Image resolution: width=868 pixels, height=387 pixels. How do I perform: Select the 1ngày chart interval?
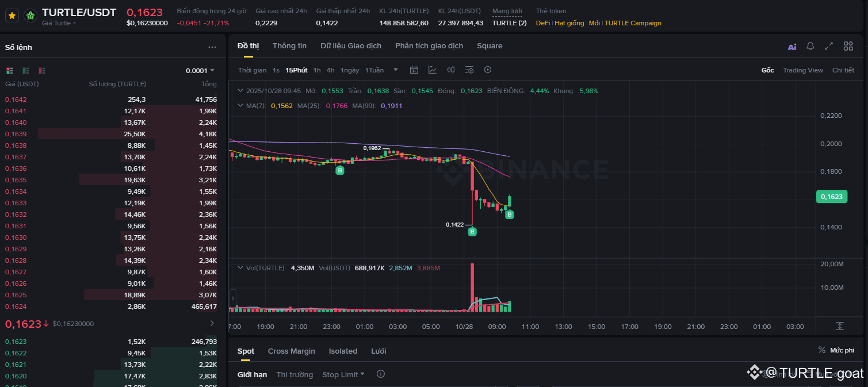click(350, 70)
